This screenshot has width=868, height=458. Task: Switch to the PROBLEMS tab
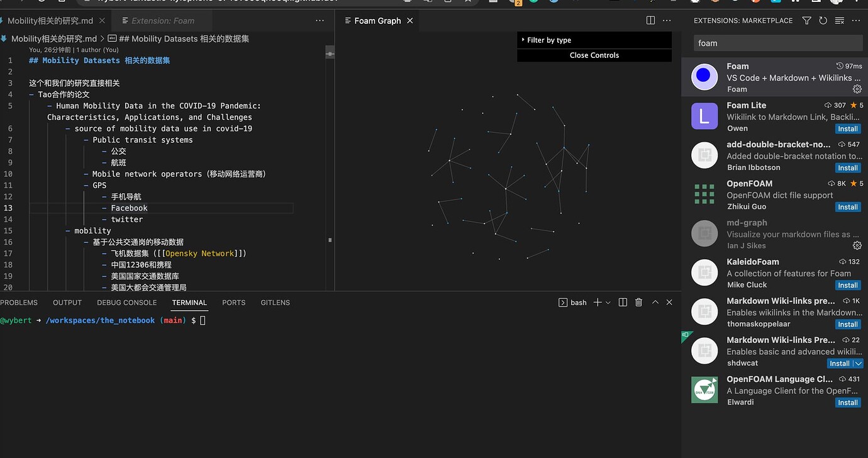pos(19,303)
